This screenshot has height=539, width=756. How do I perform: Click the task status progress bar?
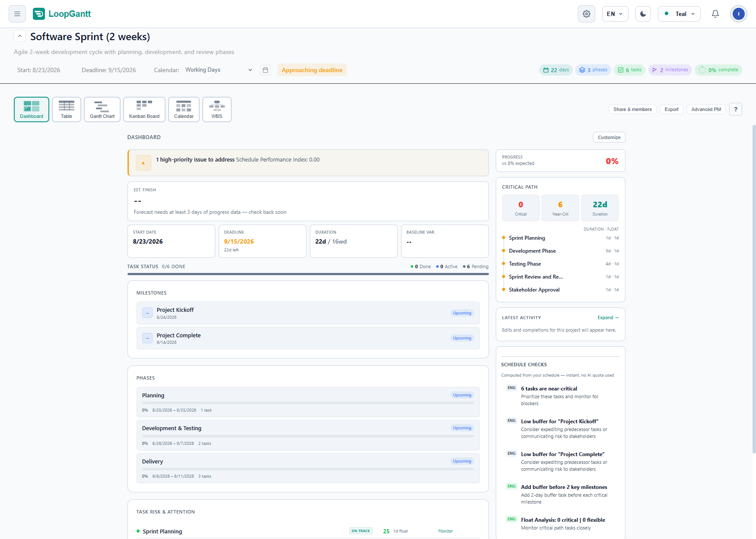coord(308,274)
